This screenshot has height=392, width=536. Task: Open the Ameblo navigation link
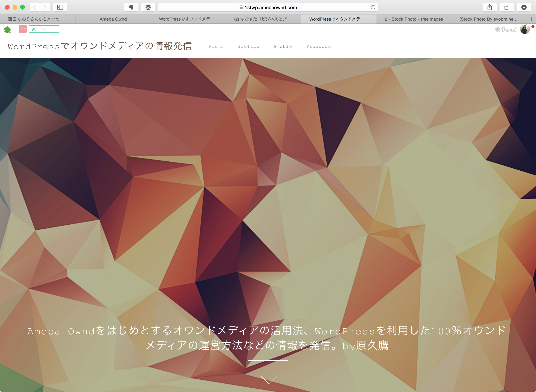[282, 47]
